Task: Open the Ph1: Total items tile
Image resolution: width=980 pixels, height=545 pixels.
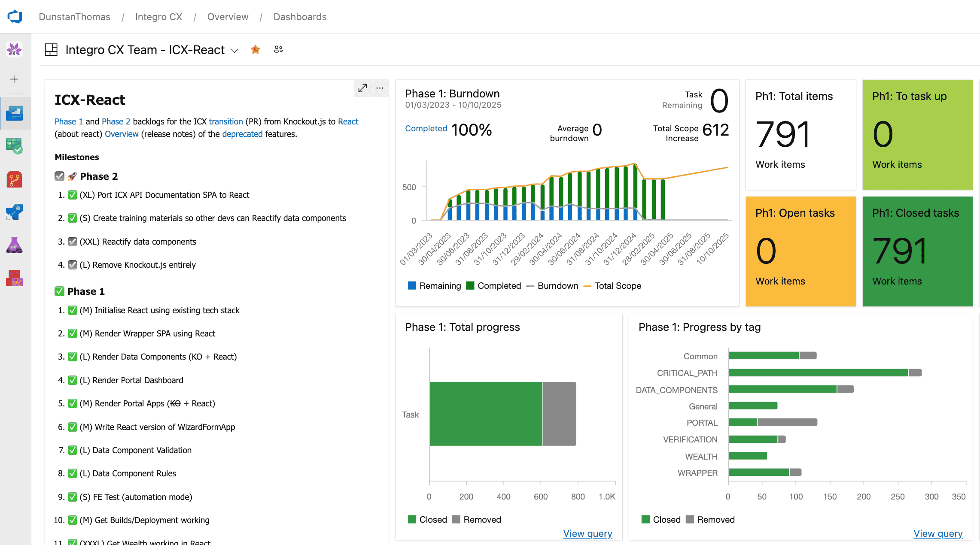Action: [801, 135]
